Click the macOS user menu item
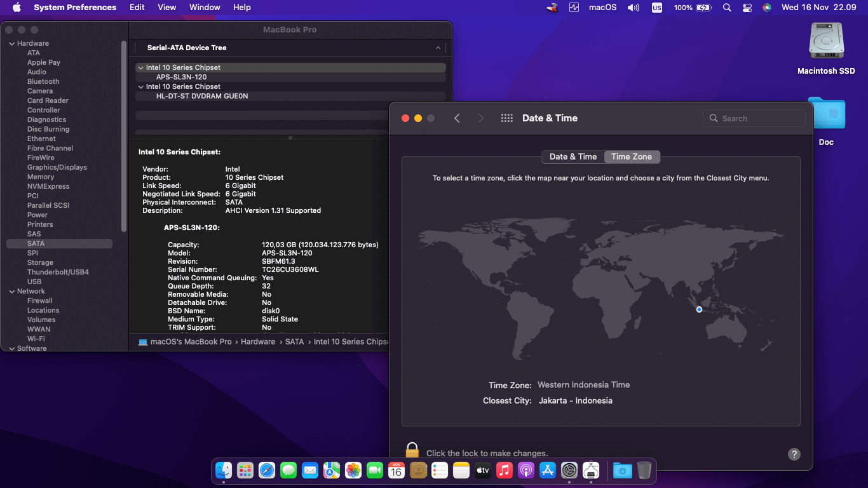The height and width of the screenshot is (488, 868). [x=603, y=8]
